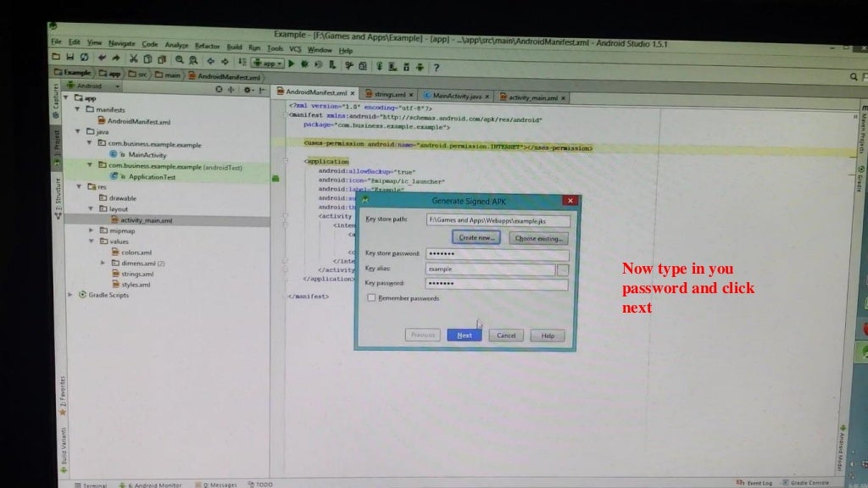
Task: Click the Key store path field
Action: (498, 220)
